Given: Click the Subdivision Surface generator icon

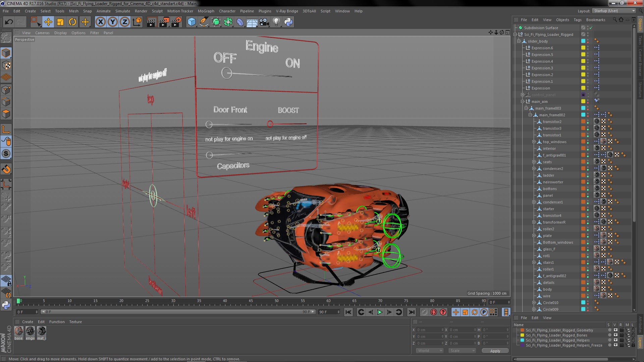Looking at the screenshot, I should (216, 22).
